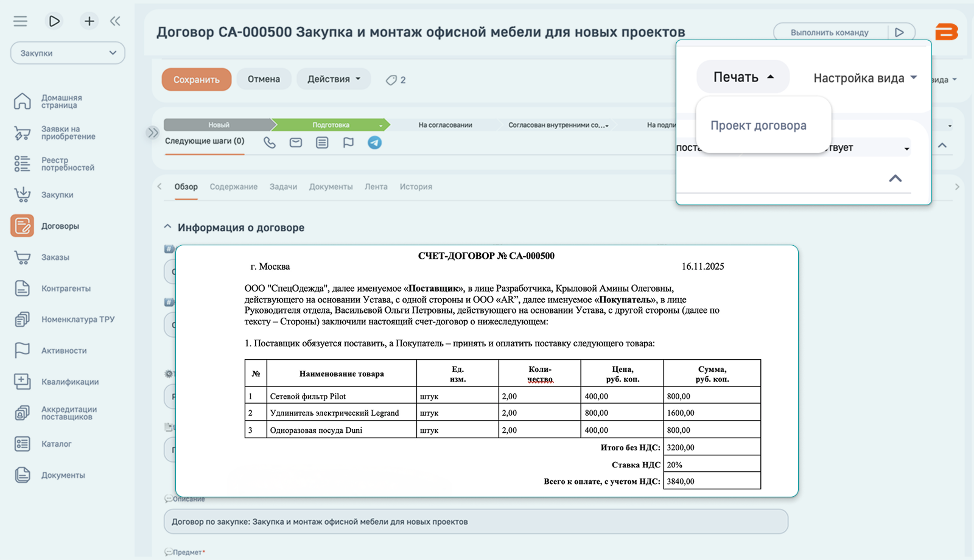Open the Закупки workspace dropdown
Viewport: 974px width, 560px height.
[x=68, y=53]
